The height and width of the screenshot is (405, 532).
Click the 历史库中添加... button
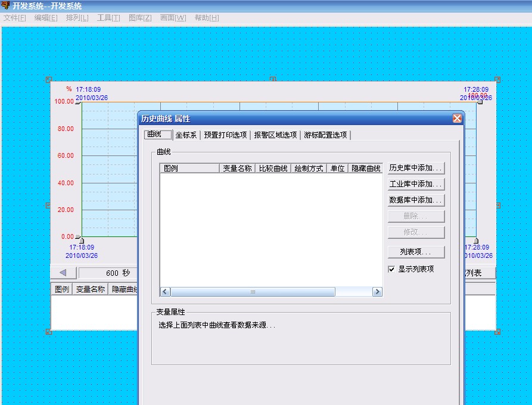pos(416,169)
